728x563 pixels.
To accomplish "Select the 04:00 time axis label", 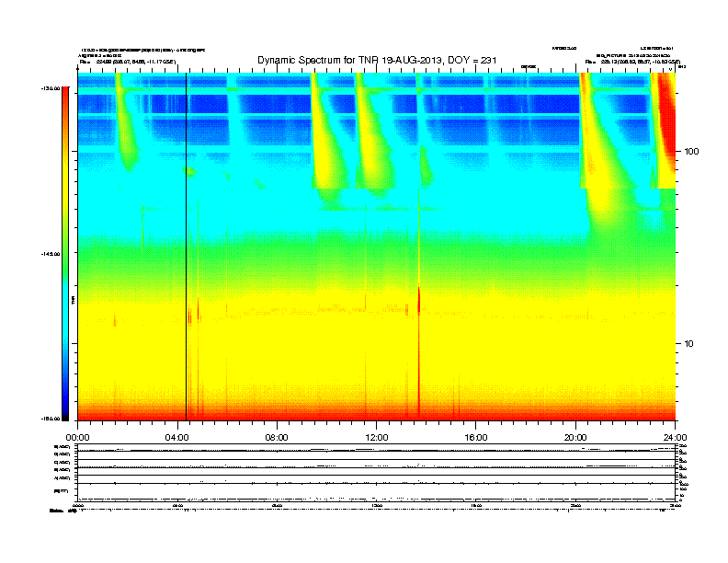I will (x=177, y=438).
